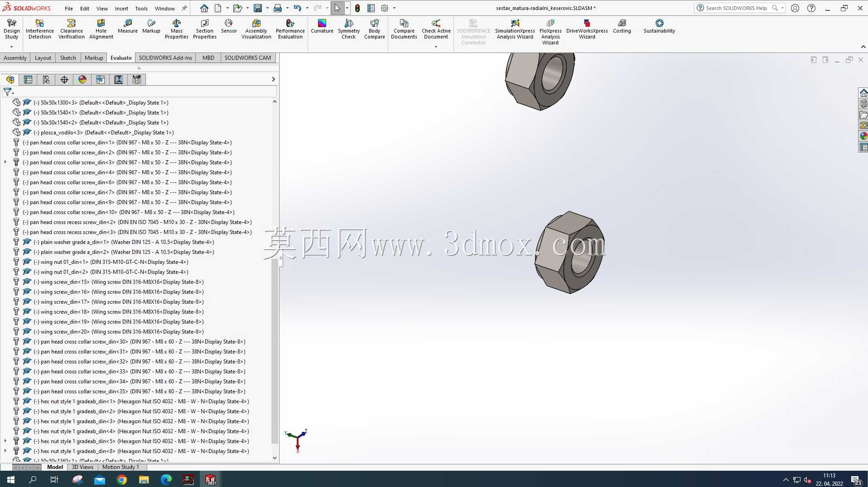Open Sustainability analysis
Image resolution: width=868 pixels, height=487 pixels.
[x=660, y=26]
